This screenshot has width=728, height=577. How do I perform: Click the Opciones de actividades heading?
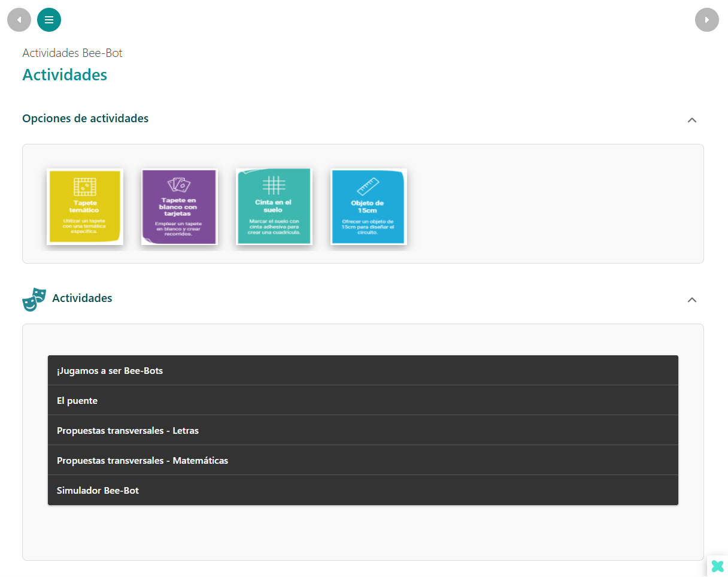pos(85,119)
